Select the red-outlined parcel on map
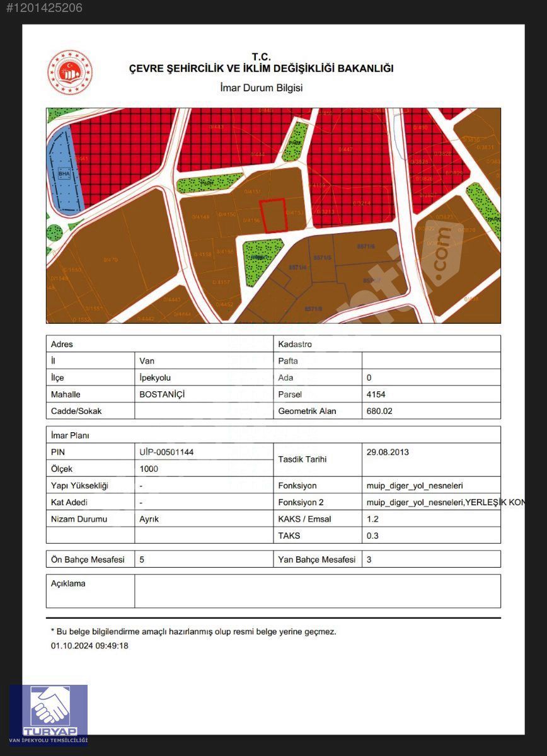 coord(273,215)
